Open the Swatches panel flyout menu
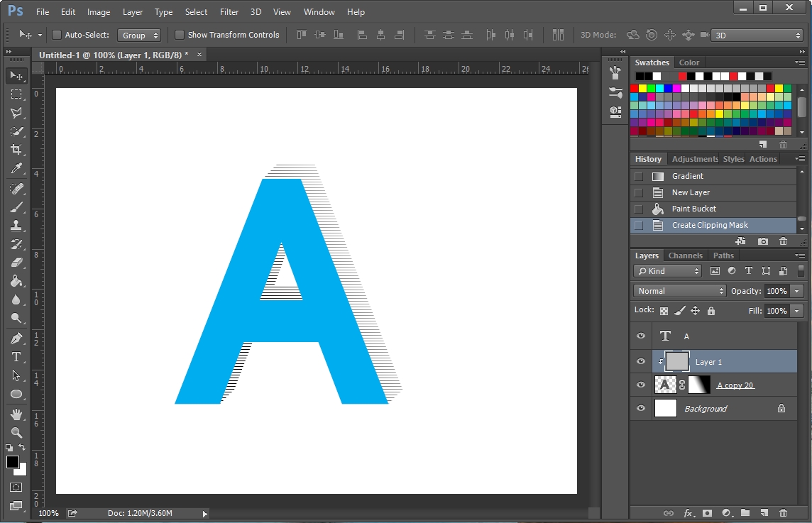Screen dimensions: 812x523 click(x=799, y=62)
